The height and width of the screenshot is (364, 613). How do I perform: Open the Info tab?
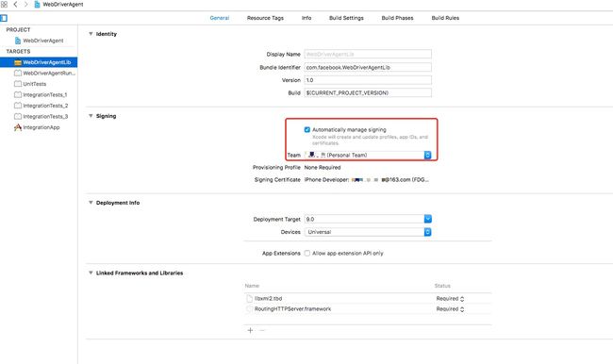[306, 18]
